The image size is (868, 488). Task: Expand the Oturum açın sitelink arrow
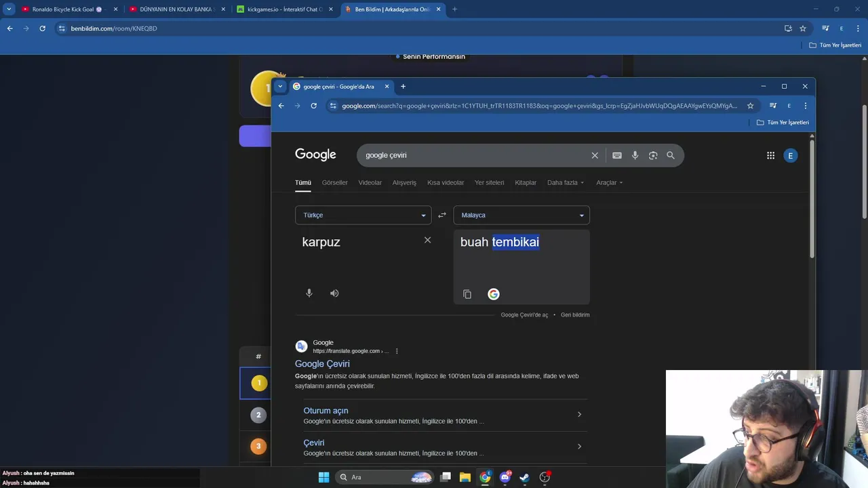pyautogui.click(x=579, y=414)
